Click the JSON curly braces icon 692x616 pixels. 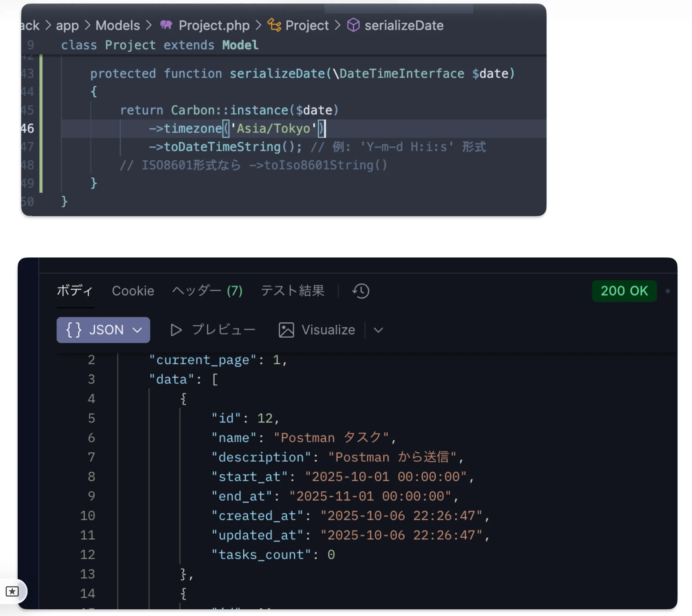coord(74,330)
